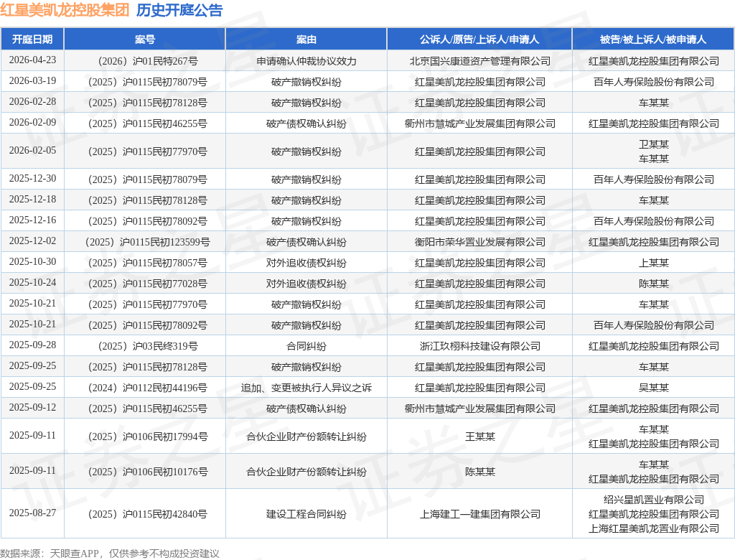This screenshot has height=560, width=735.
Task: Open the 红星美凯龙控股集团 title link
Action: [65, 10]
